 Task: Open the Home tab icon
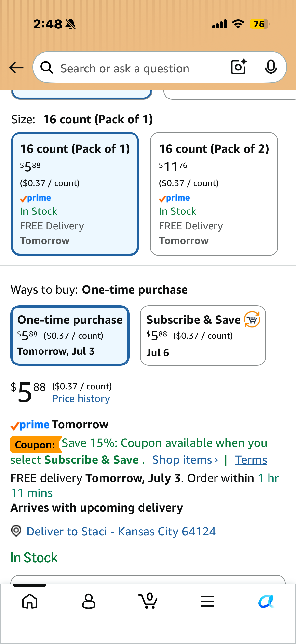(x=30, y=601)
